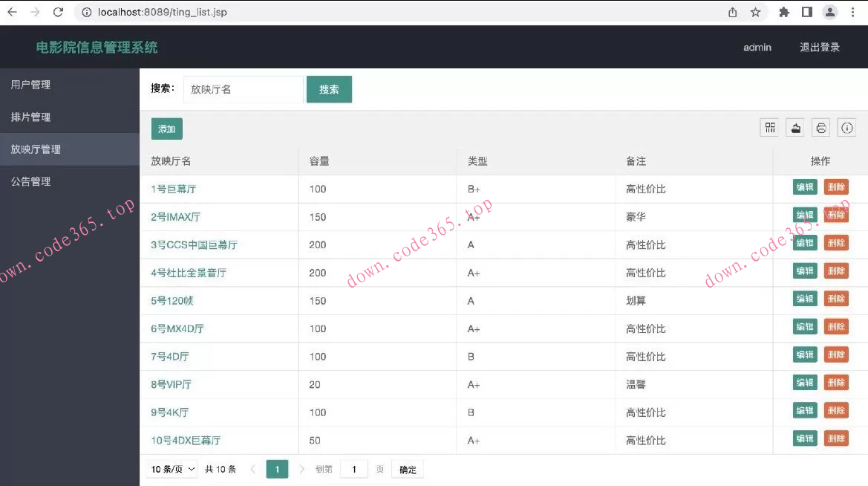Go to next page arrow in pagination
The image size is (868, 486).
[x=301, y=470]
